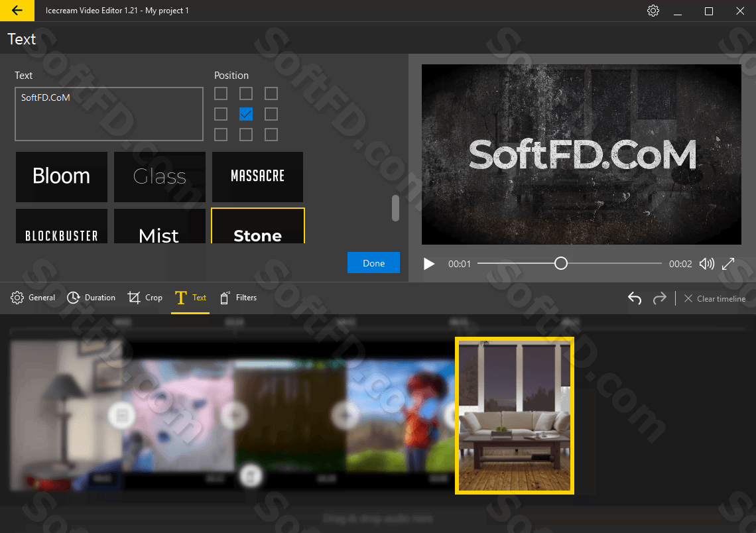Choose the Mist text style

pyautogui.click(x=160, y=226)
